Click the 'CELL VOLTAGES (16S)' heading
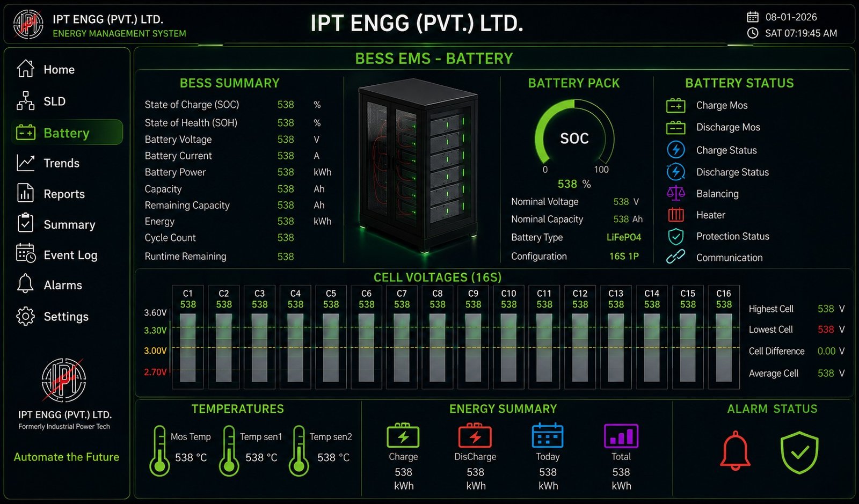The image size is (859, 504). (438, 277)
